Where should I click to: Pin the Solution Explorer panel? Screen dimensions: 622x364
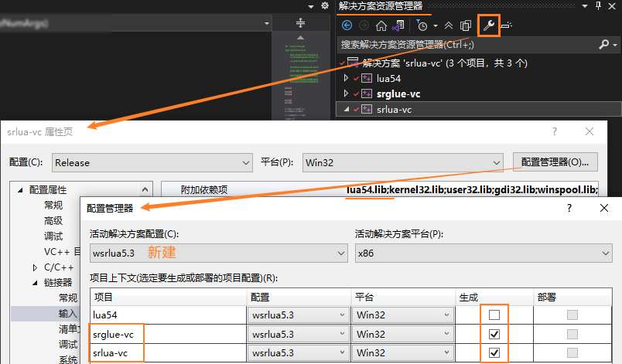coord(599,5)
